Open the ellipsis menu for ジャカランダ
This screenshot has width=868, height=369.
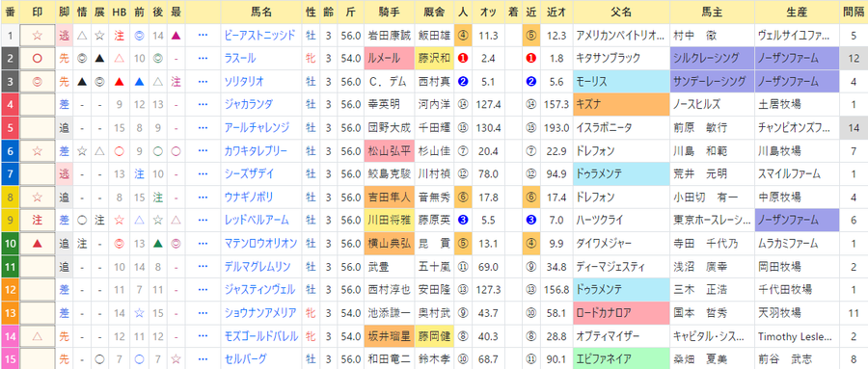click(x=203, y=105)
